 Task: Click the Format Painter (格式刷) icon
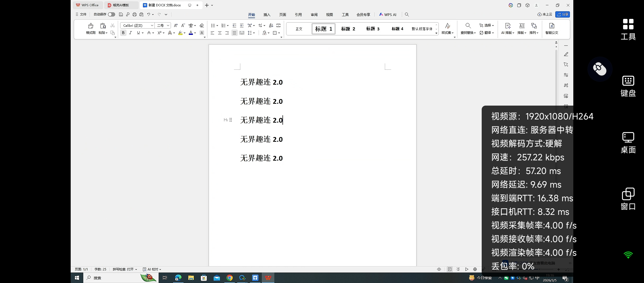pos(91,26)
